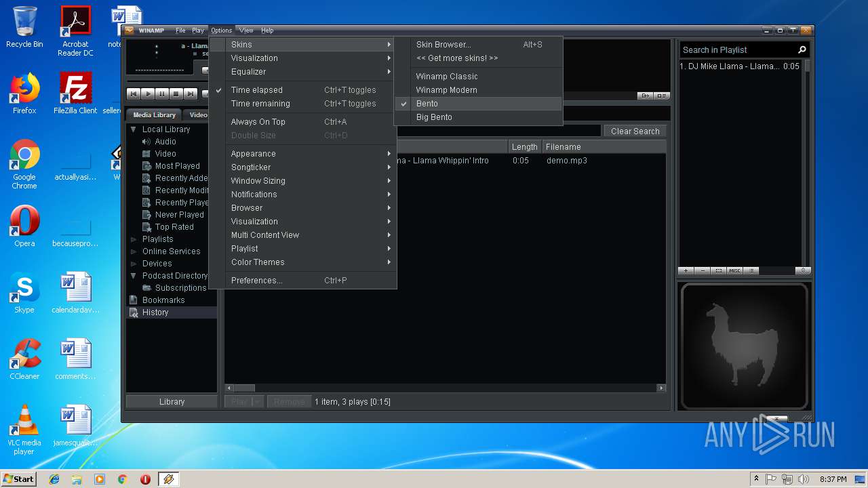The width and height of the screenshot is (868, 488).
Task: Expand the Window Sizing submenu
Action: click(x=302, y=181)
